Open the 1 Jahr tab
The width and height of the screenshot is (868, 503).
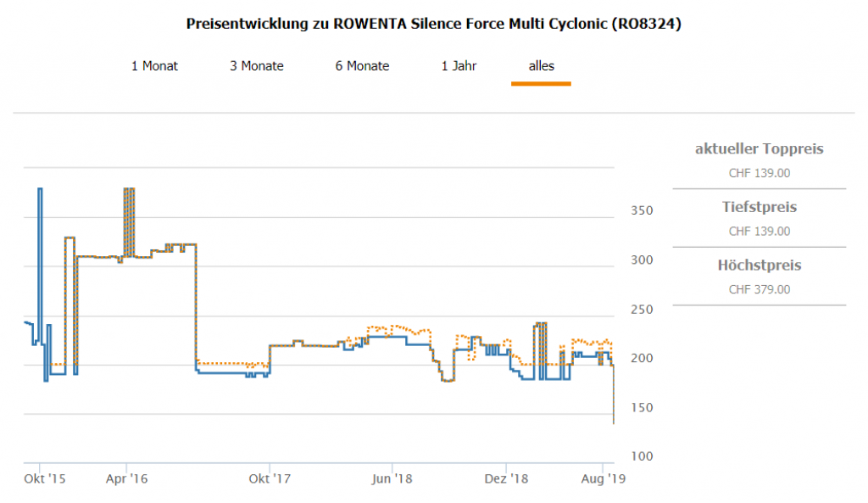[x=459, y=66]
